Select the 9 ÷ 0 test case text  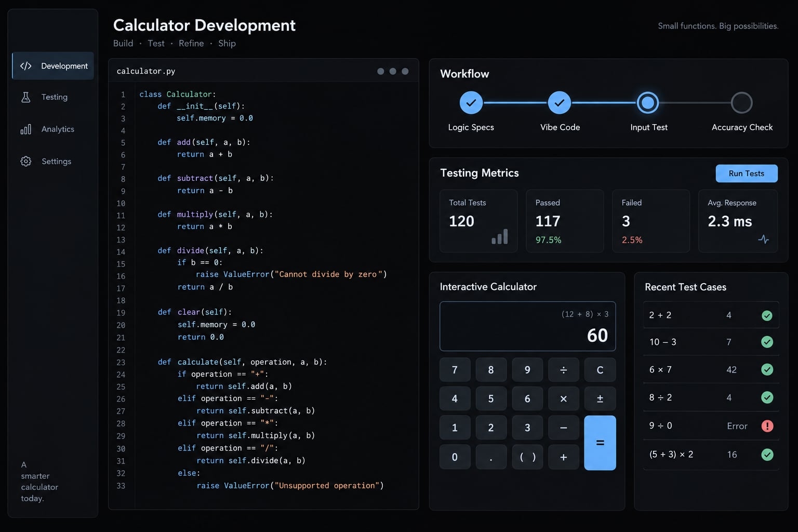pyautogui.click(x=660, y=426)
